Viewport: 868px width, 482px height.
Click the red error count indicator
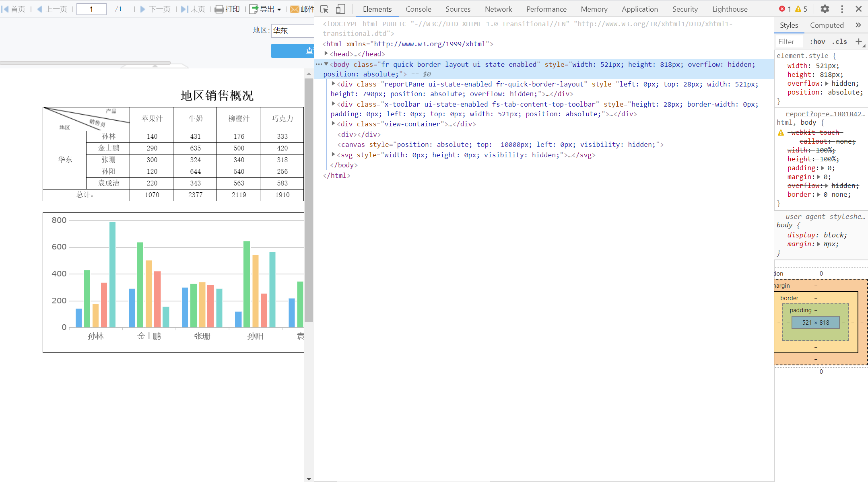(x=785, y=9)
